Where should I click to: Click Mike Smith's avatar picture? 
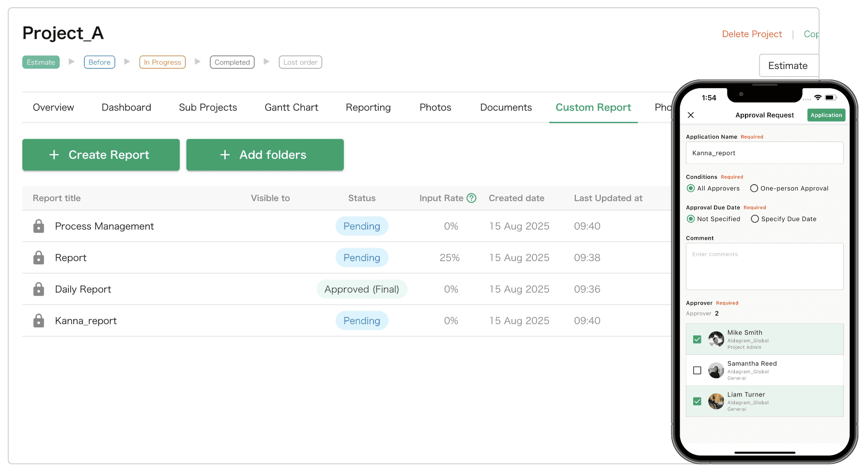click(716, 339)
